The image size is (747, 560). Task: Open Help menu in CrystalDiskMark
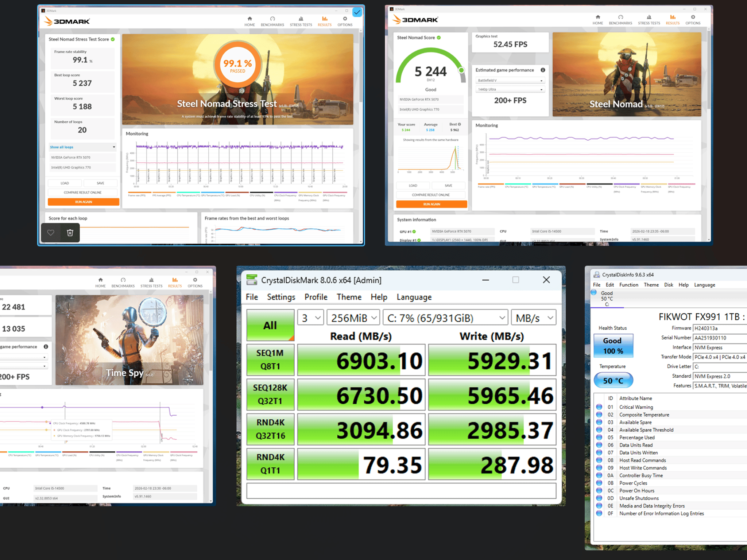tap(379, 297)
